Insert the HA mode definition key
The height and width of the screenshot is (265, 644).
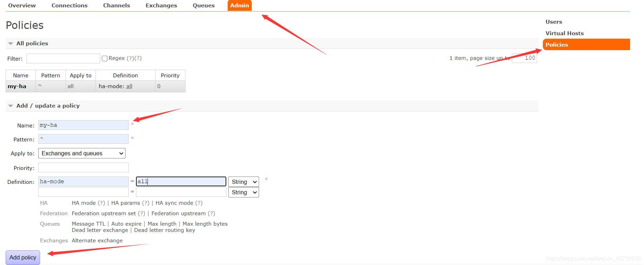click(84, 203)
